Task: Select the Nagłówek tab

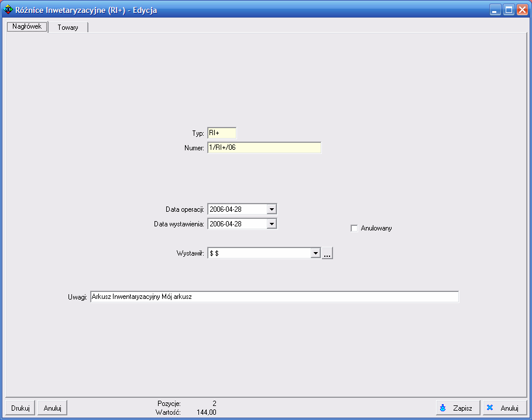Action: pyautogui.click(x=27, y=26)
